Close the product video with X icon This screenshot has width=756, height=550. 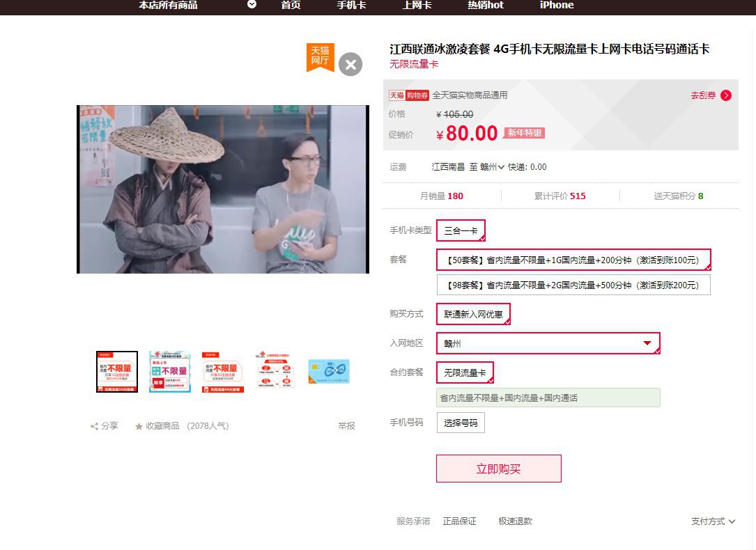pyautogui.click(x=350, y=65)
